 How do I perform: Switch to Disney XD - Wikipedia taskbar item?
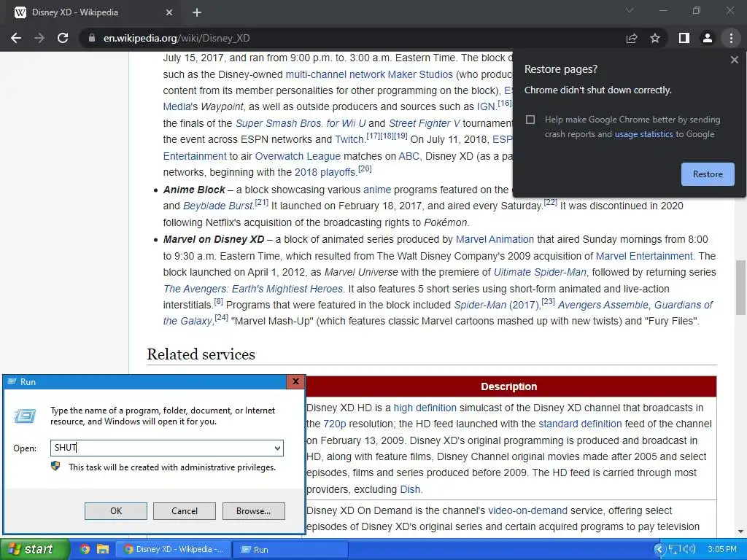click(x=174, y=550)
